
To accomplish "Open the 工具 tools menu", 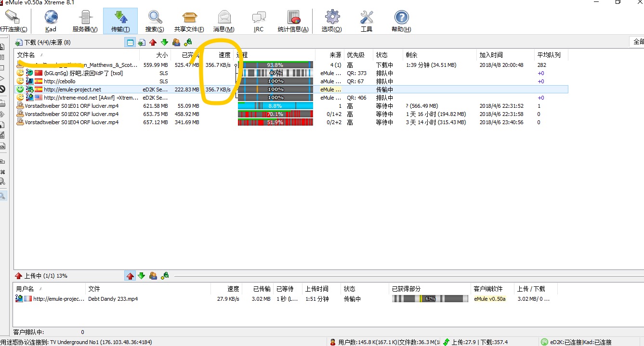I will tap(367, 22).
